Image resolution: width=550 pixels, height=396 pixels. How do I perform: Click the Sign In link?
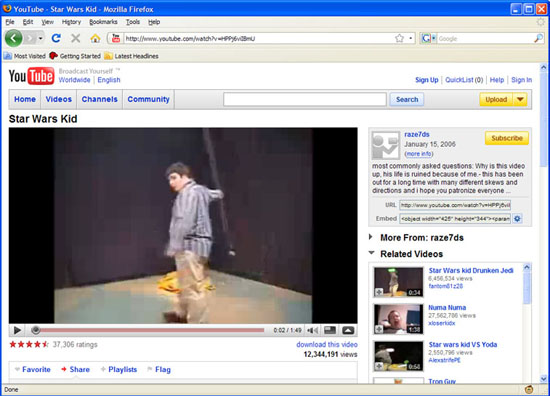[x=521, y=80]
